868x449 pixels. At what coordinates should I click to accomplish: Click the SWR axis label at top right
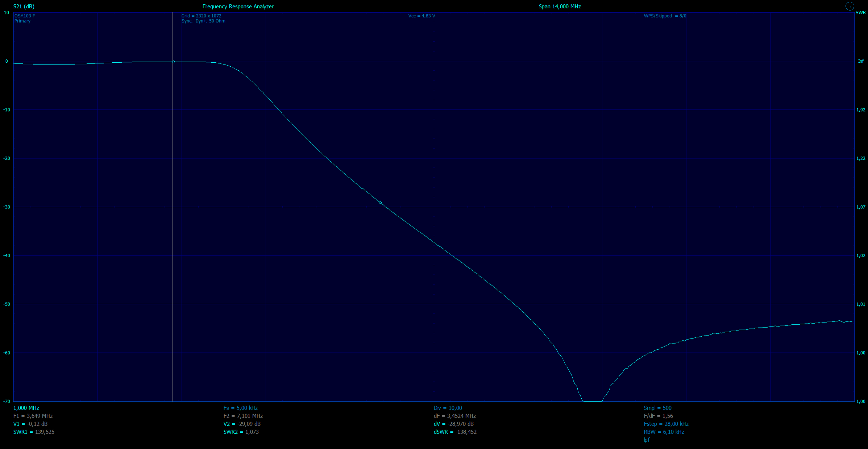point(860,13)
